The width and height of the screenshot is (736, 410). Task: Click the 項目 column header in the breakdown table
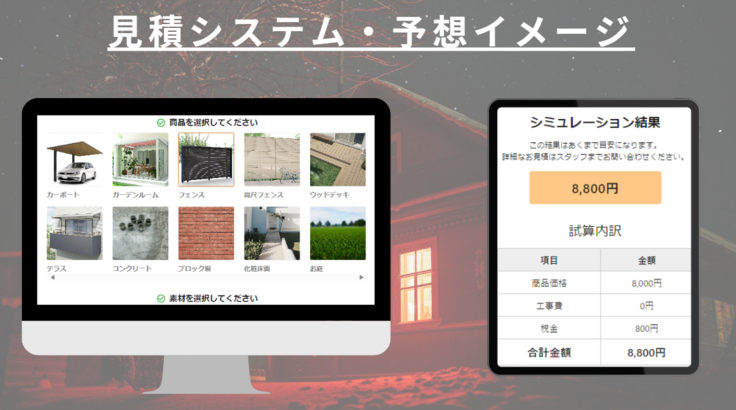click(548, 260)
